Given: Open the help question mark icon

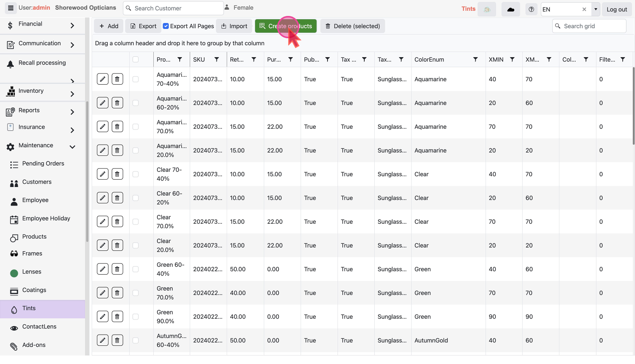Looking at the screenshot, I should tap(531, 9).
